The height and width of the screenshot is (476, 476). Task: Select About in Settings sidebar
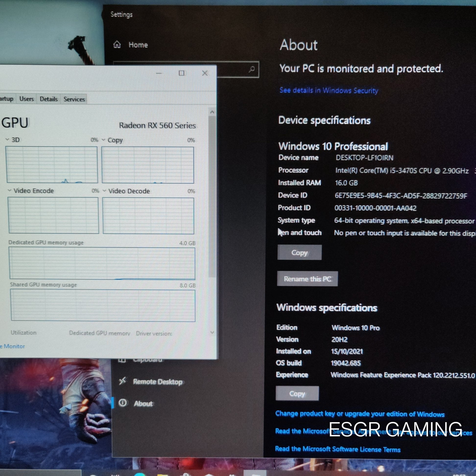point(143,404)
